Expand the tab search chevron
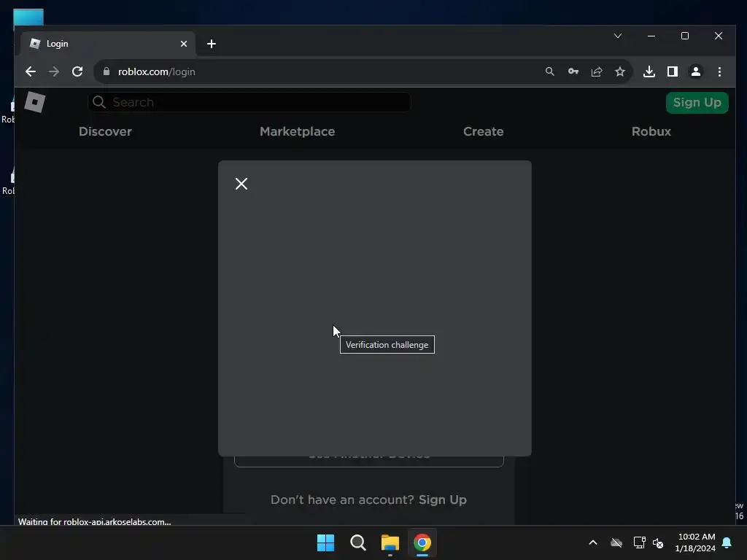The width and height of the screenshot is (747, 560). [618, 36]
